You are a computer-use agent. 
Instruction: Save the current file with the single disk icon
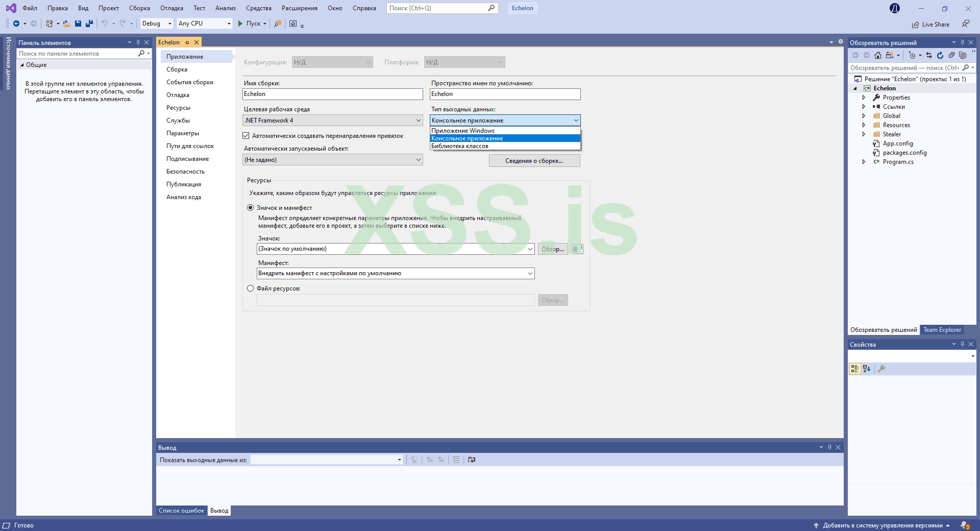(78, 23)
